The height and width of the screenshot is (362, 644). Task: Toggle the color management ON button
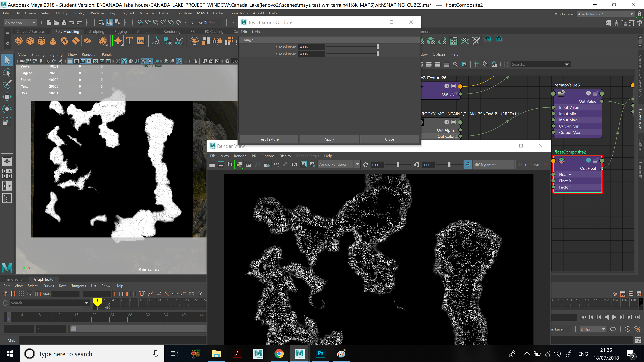pyautogui.click(x=468, y=164)
